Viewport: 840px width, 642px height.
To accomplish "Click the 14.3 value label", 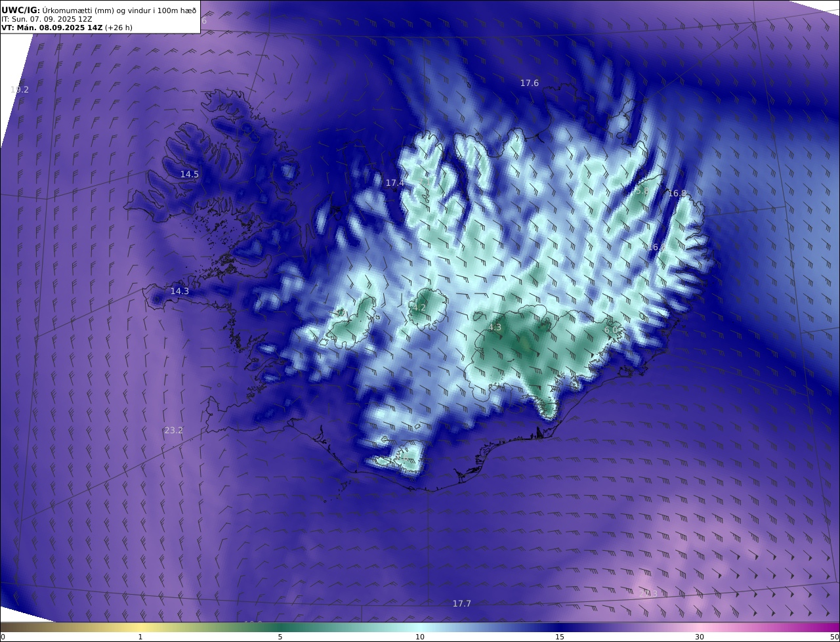I will [x=180, y=291].
